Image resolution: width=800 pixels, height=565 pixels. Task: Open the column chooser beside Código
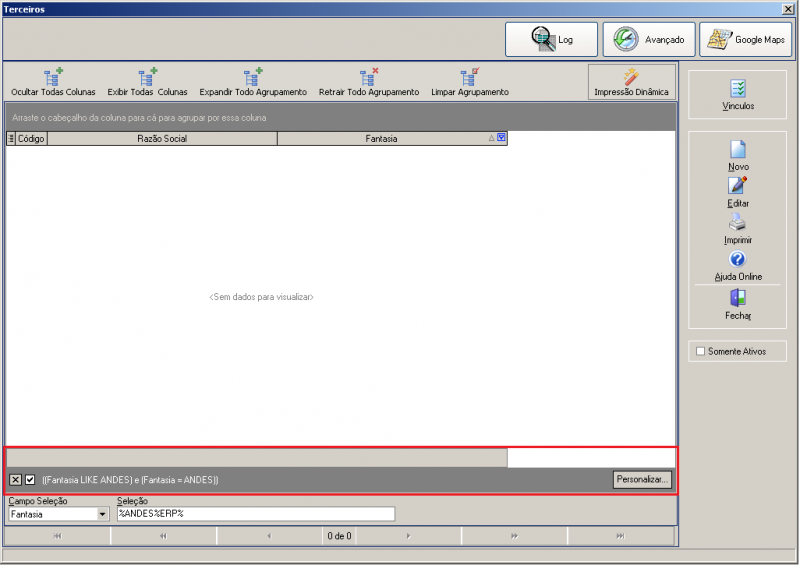coord(11,139)
